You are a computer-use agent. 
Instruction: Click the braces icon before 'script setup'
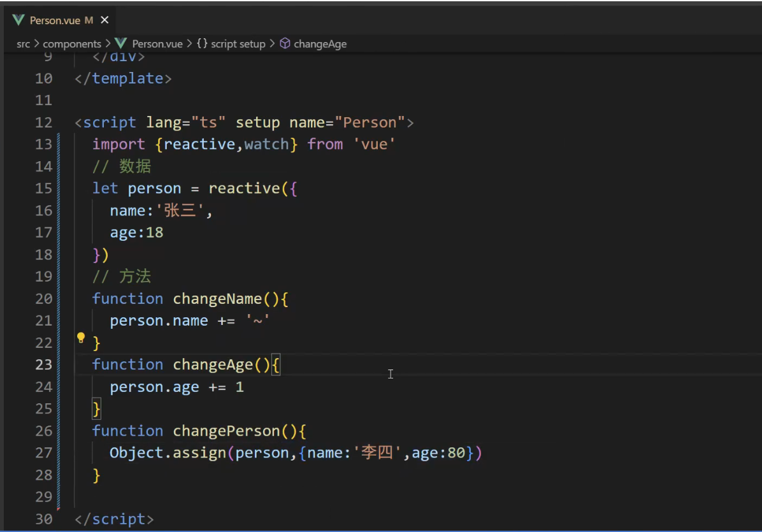pos(202,43)
